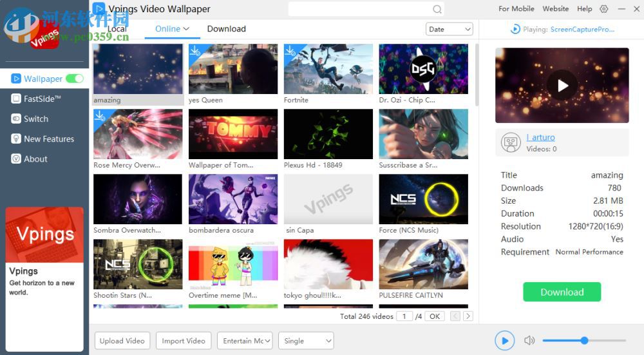Click the search input field
The height and width of the screenshot is (355, 644).
coord(361,9)
